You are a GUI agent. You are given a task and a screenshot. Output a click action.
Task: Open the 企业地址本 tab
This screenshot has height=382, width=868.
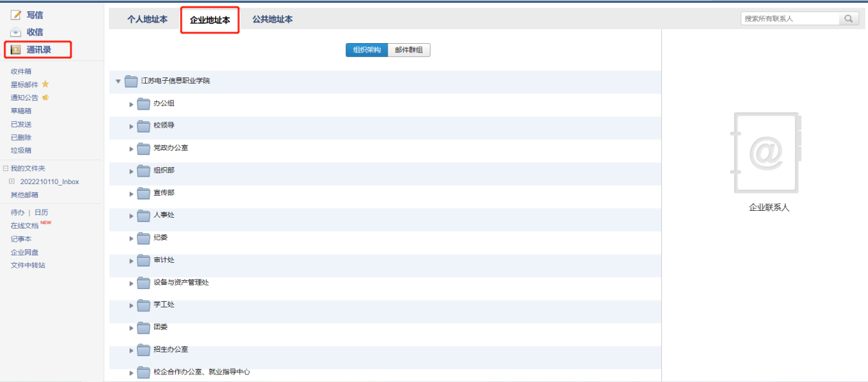coord(210,20)
